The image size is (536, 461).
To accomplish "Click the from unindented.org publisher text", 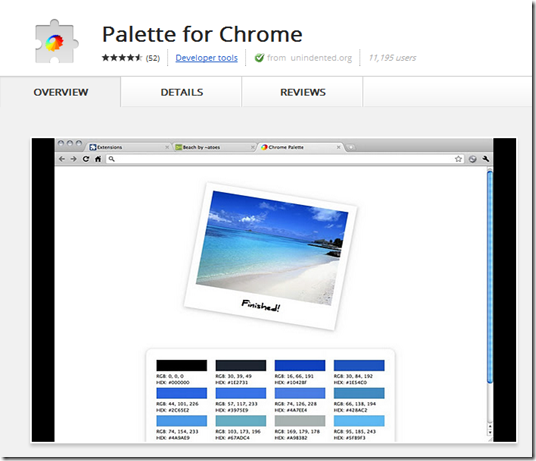I will tap(309, 58).
